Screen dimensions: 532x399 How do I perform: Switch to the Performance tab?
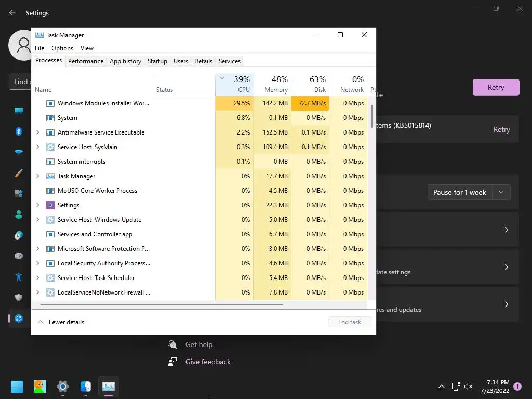(x=86, y=61)
